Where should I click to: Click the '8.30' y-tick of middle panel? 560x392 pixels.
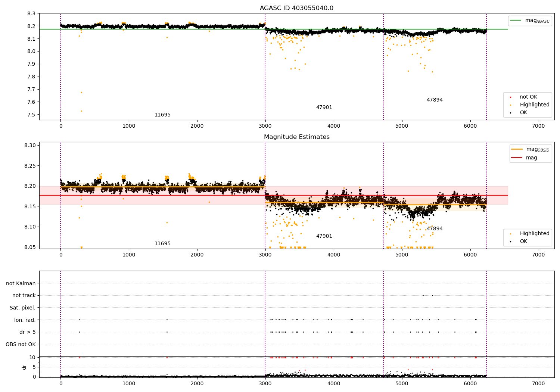tap(30, 146)
